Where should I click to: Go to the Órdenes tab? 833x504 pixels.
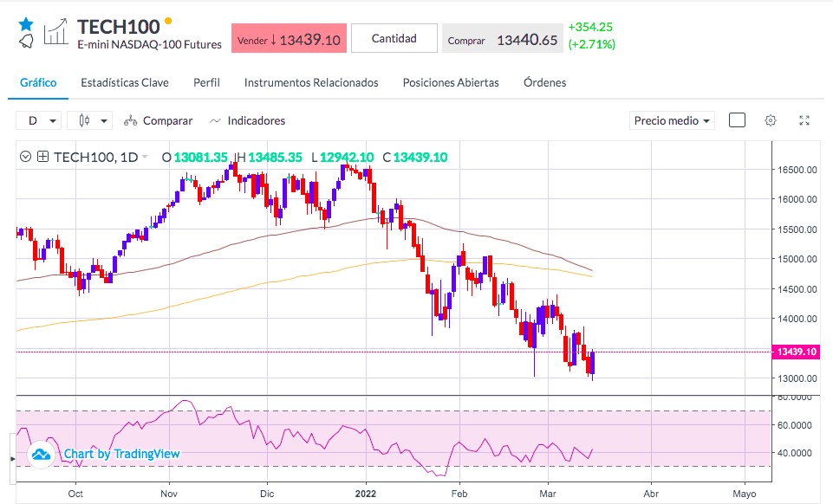545,83
